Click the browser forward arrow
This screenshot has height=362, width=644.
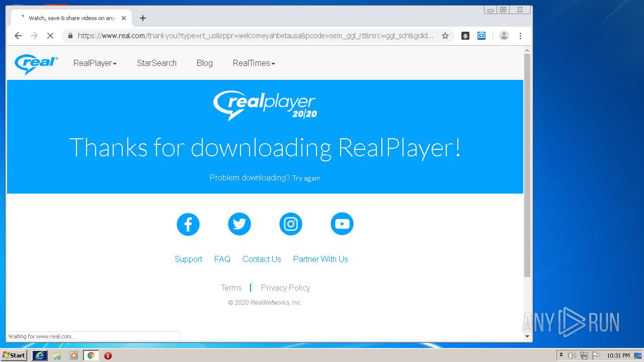coord(34,36)
